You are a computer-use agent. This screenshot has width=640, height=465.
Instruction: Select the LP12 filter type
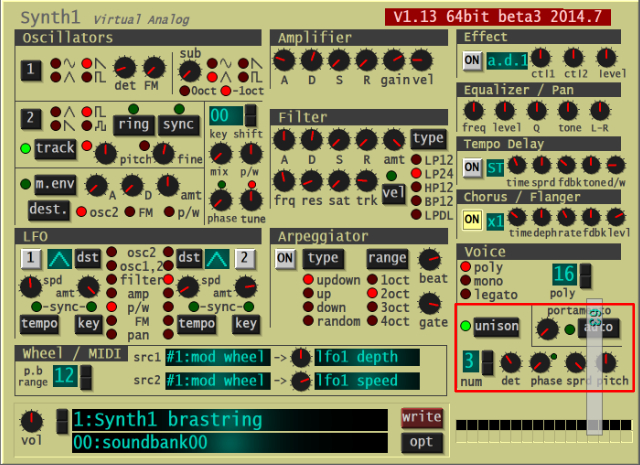coord(416,159)
